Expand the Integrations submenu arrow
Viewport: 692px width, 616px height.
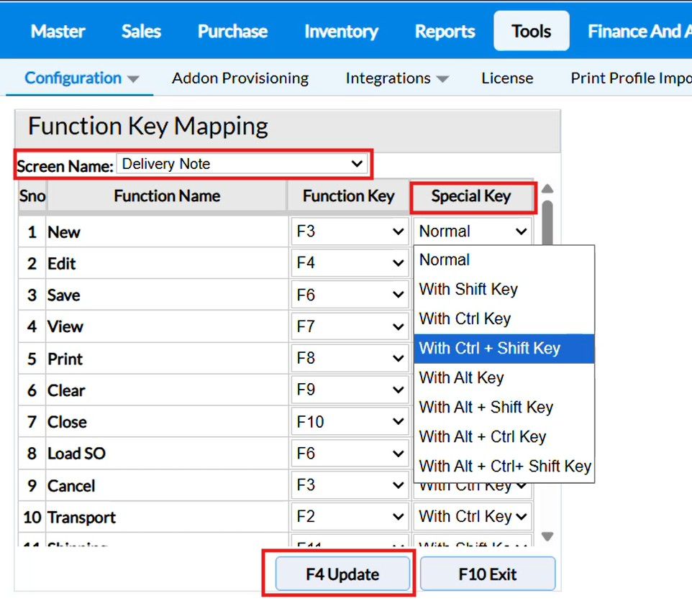[442, 80]
